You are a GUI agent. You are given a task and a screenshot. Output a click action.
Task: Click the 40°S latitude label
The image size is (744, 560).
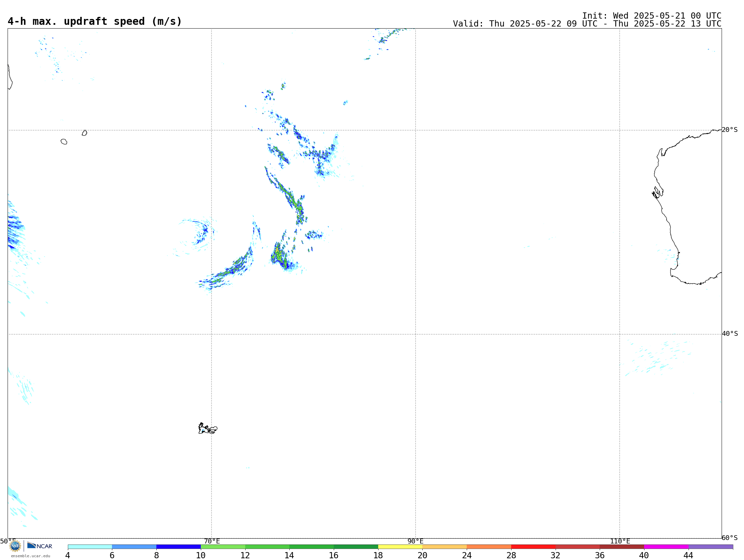(730, 334)
